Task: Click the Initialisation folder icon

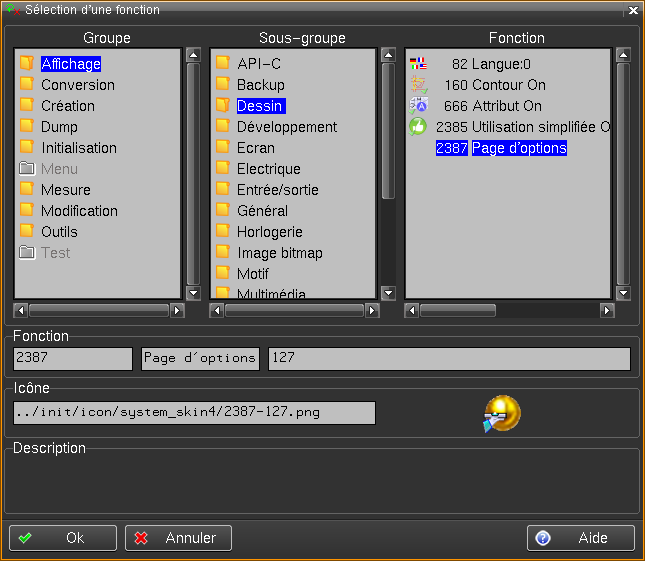Action: [x=27, y=147]
